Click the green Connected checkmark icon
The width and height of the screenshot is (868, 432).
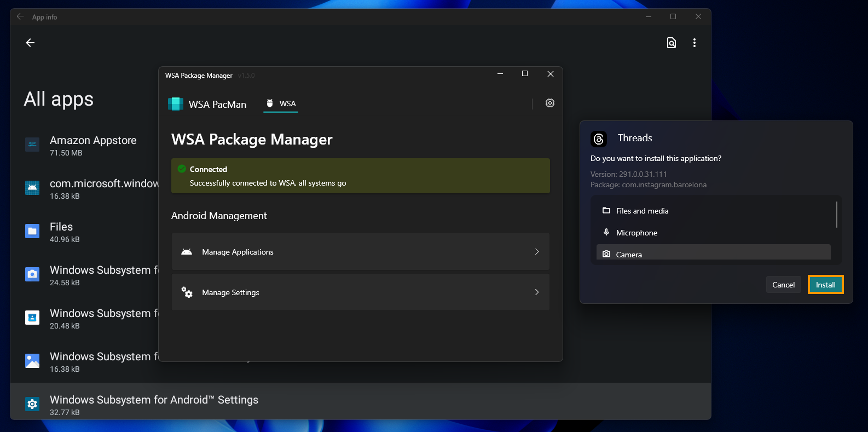tap(182, 169)
